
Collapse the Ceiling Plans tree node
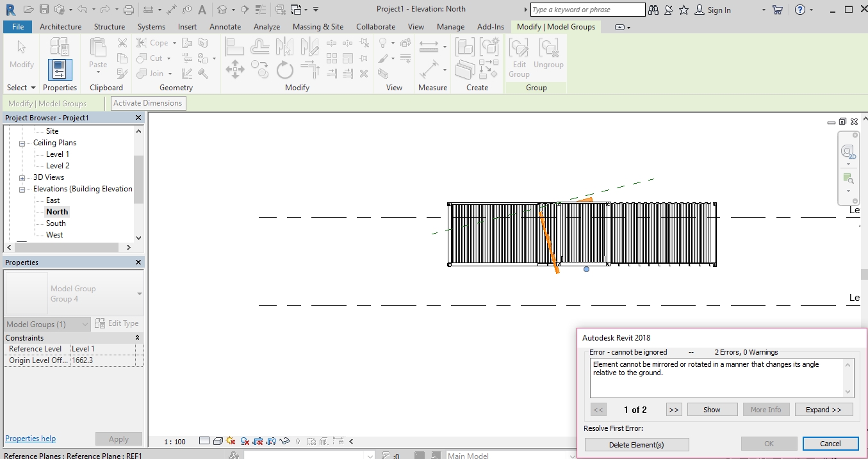(22, 143)
